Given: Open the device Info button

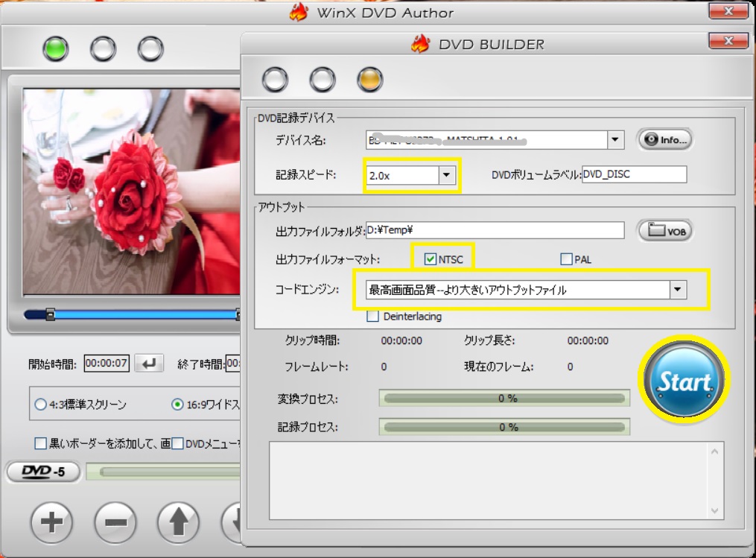Looking at the screenshot, I should [665, 140].
